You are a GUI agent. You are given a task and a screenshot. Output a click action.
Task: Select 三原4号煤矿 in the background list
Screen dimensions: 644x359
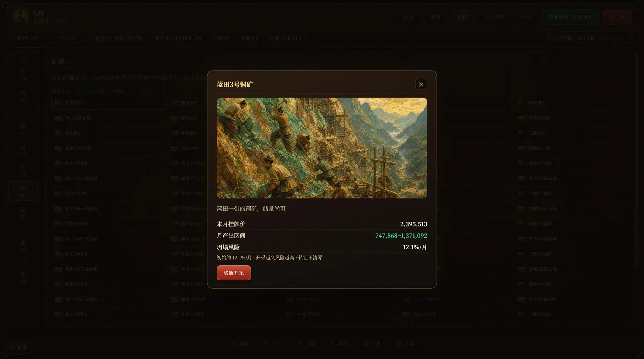click(572, 315)
